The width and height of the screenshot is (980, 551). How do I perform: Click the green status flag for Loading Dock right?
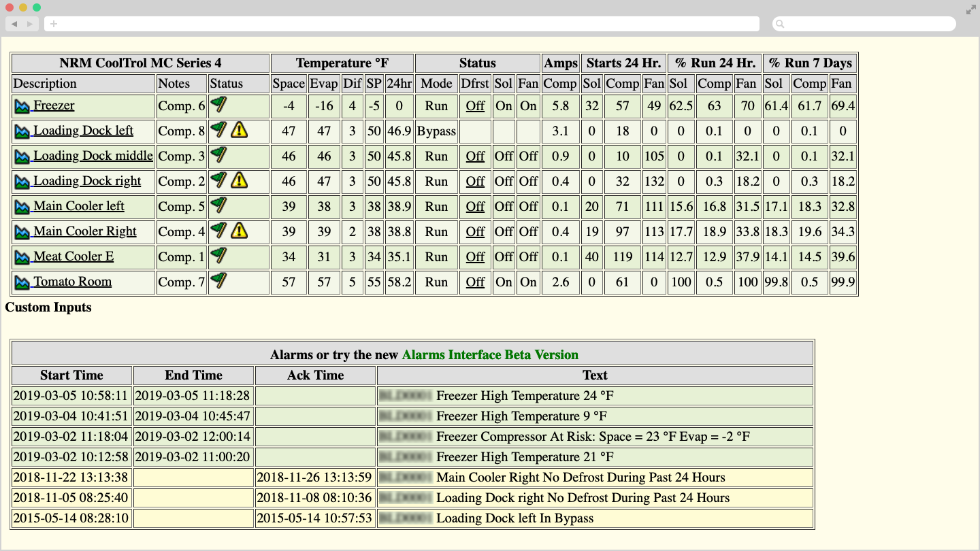pos(218,180)
